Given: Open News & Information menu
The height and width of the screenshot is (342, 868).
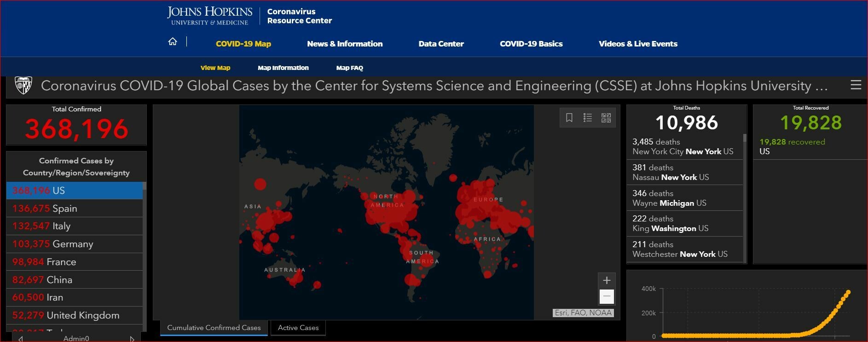Looking at the screenshot, I should click(x=345, y=44).
